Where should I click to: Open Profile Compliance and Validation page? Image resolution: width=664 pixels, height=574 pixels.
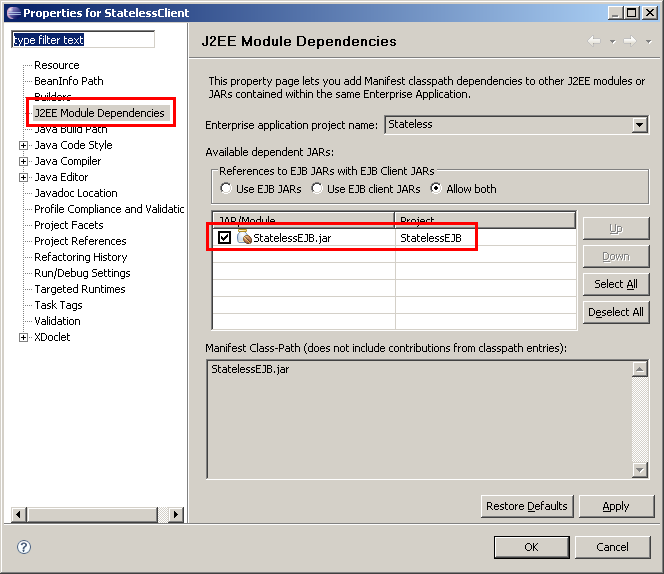[x=109, y=209]
